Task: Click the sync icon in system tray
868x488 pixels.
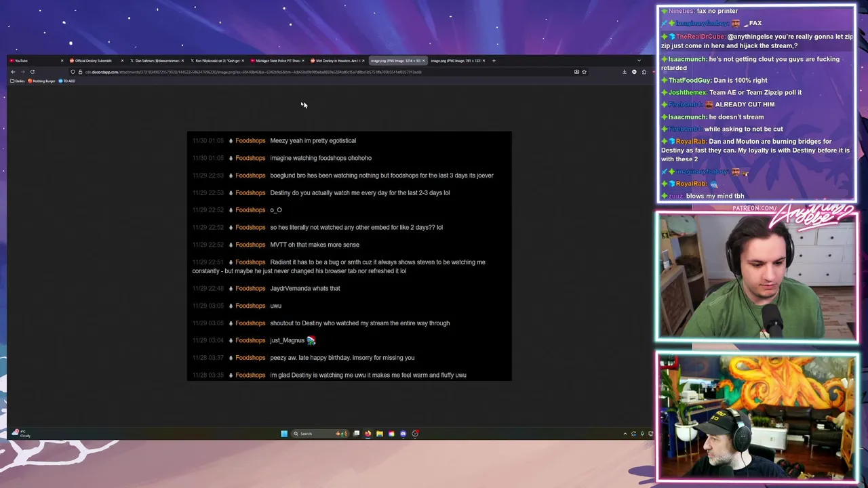Action: tap(633, 434)
